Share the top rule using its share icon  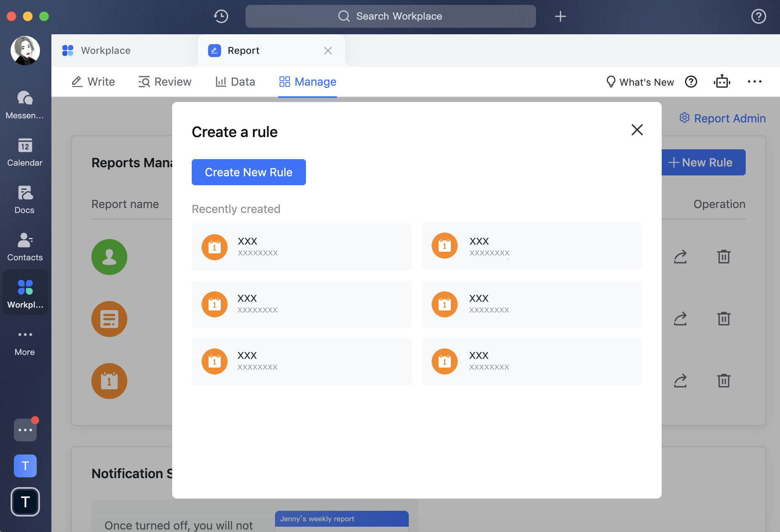(x=680, y=257)
